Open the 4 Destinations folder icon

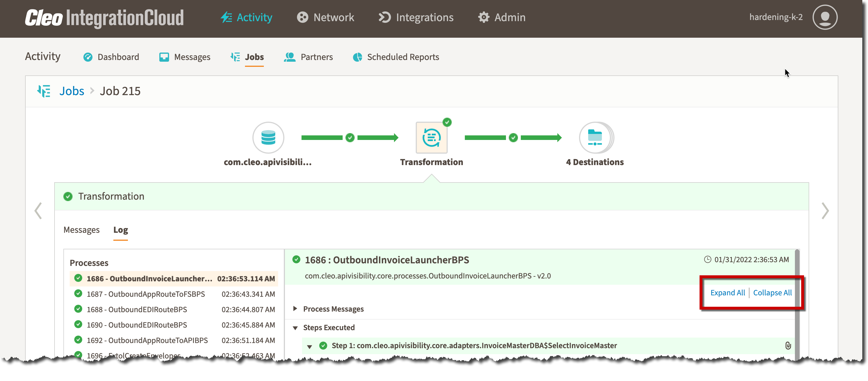[595, 138]
